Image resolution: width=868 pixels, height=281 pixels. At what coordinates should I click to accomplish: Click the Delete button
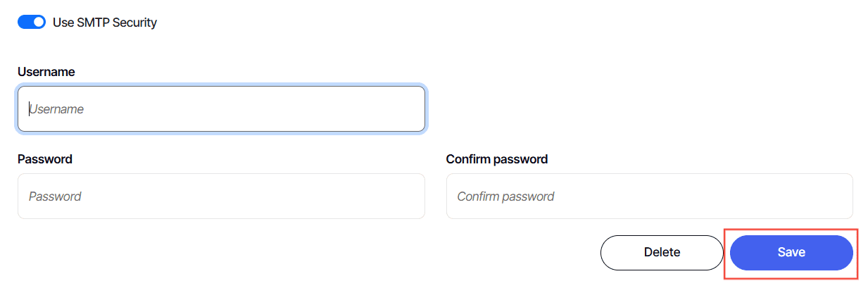click(662, 252)
